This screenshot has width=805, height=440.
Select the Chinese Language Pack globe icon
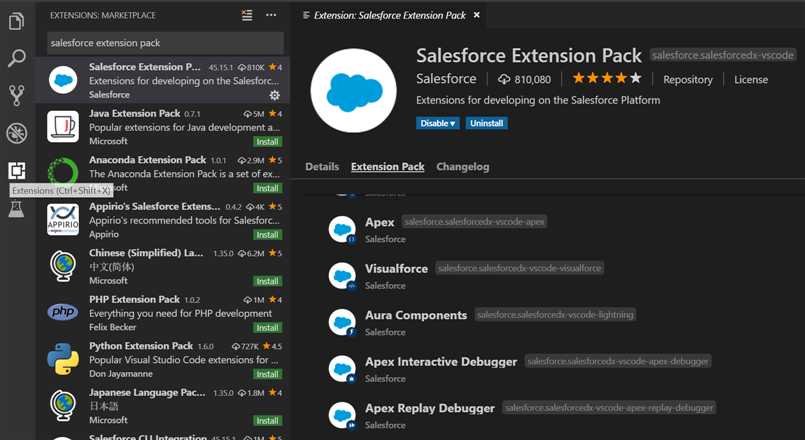[63, 266]
